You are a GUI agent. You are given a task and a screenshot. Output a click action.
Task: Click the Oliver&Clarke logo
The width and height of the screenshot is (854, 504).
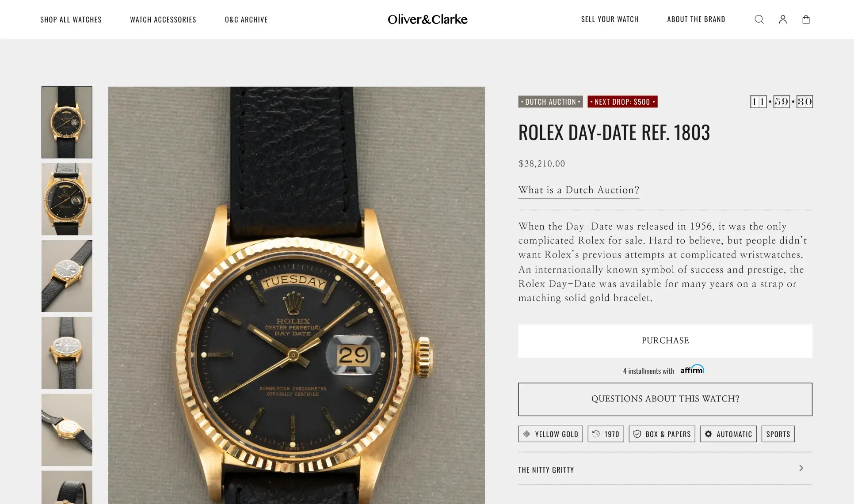tap(427, 19)
